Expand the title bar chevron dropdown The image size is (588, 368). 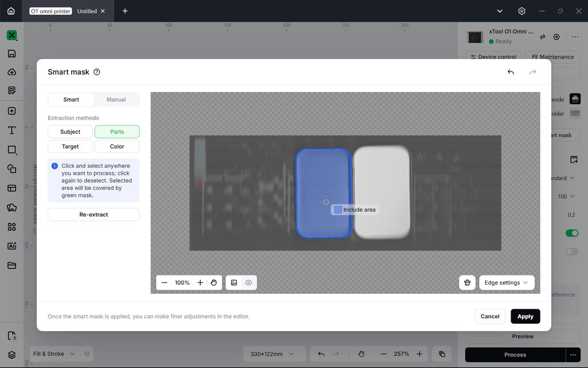(500, 11)
